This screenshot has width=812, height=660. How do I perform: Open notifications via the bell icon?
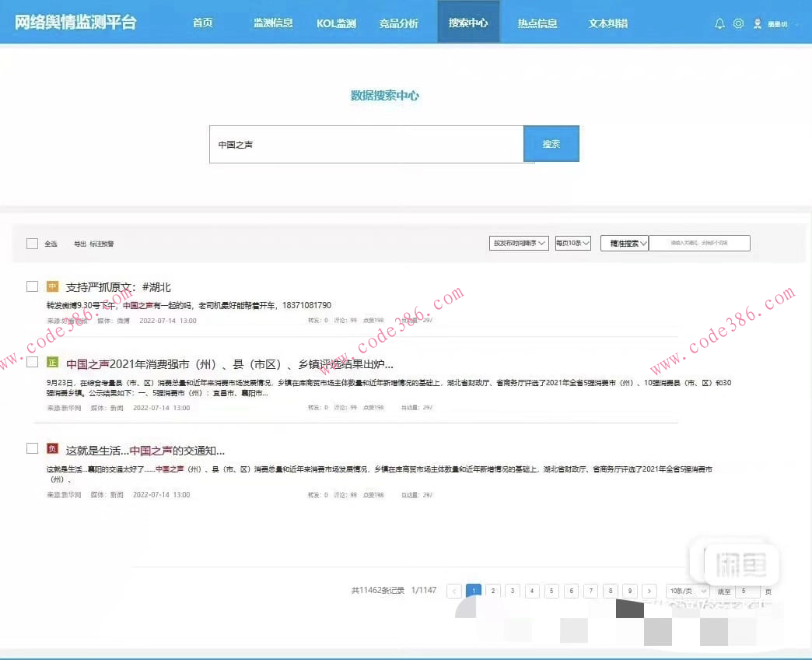click(x=719, y=23)
